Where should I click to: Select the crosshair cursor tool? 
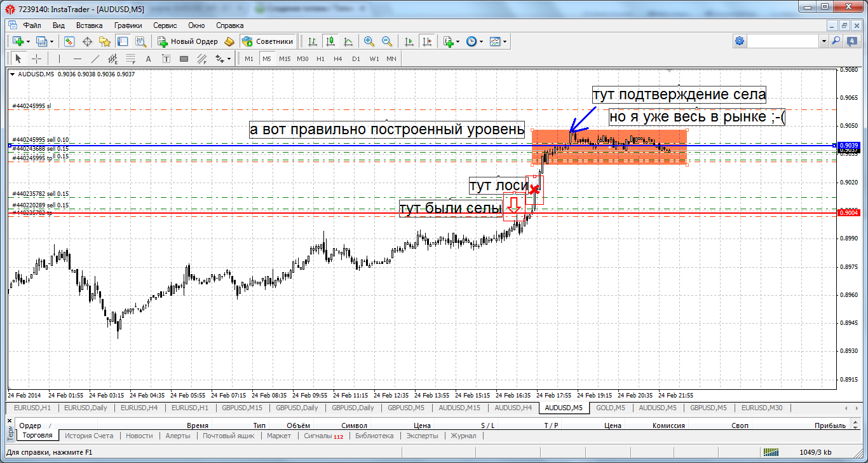[x=37, y=59]
